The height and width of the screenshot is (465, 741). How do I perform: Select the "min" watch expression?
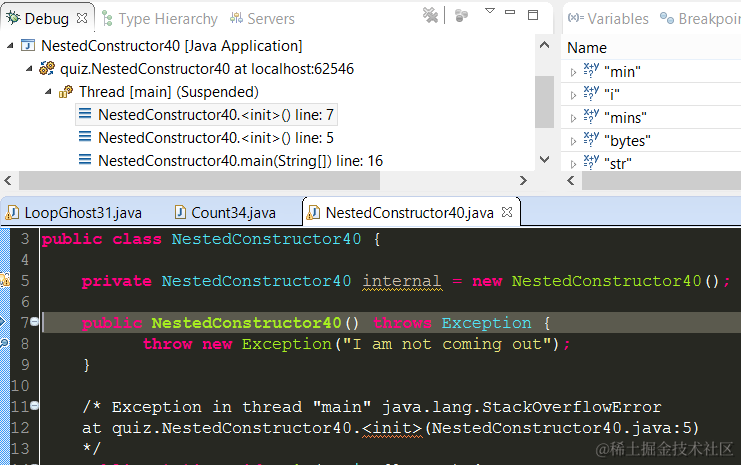[x=622, y=72]
